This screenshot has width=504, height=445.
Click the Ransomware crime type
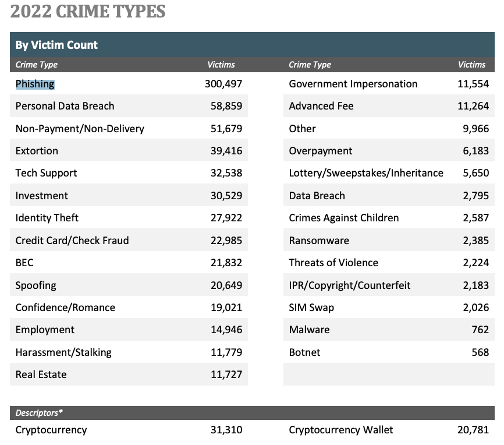click(319, 241)
